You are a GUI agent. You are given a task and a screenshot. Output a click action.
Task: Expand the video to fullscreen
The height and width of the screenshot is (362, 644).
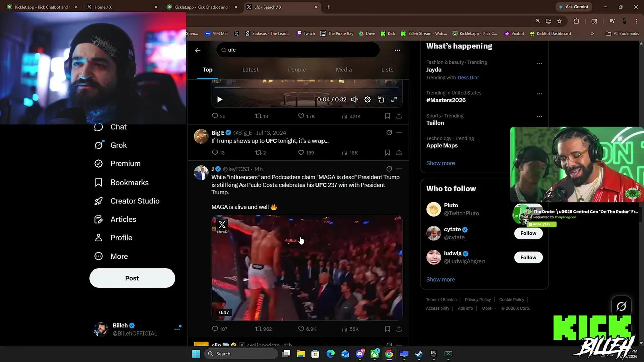pos(394,100)
